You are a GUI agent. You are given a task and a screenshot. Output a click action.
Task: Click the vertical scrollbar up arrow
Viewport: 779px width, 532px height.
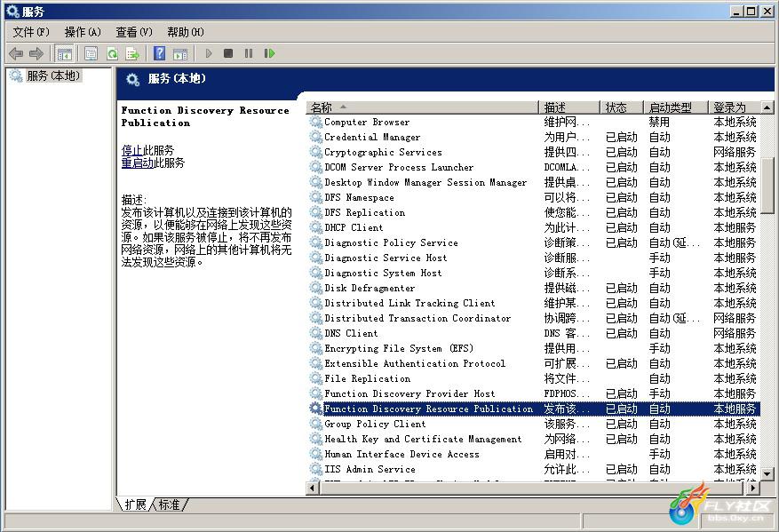coord(767,107)
